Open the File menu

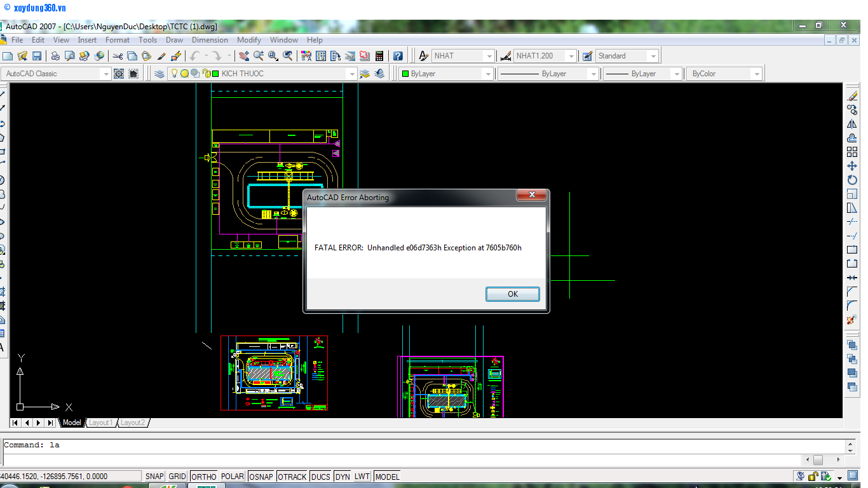coord(17,39)
